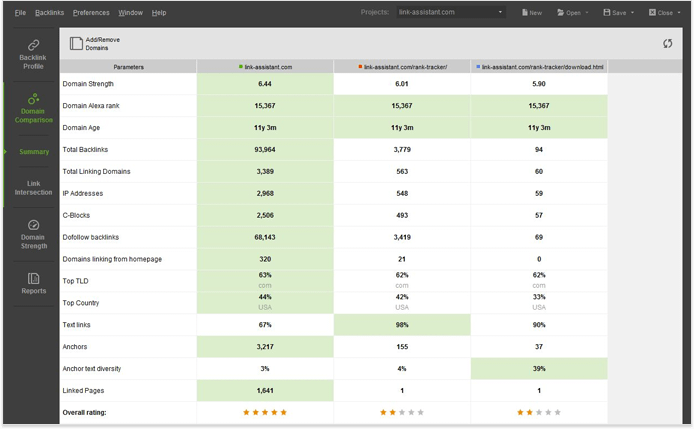
Task: Click the 93,964 Total Backlinks value
Action: pyautogui.click(x=265, y=149)
